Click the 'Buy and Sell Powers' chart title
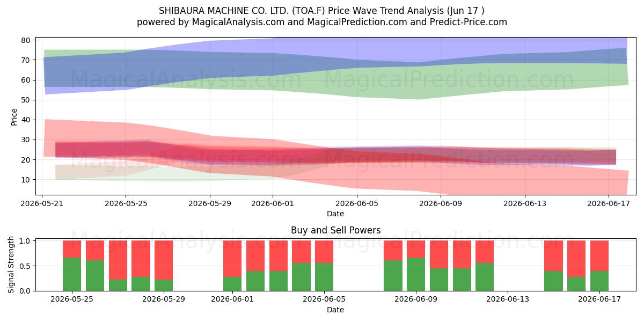This screenshot has width=644, height=322. click(x=335, y=230)
